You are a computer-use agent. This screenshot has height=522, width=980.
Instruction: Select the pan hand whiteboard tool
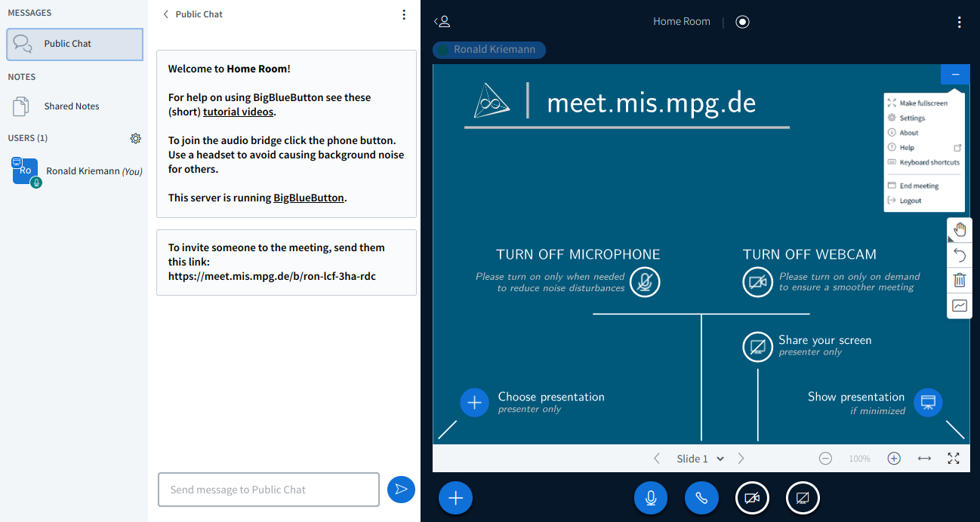[960, 230]
